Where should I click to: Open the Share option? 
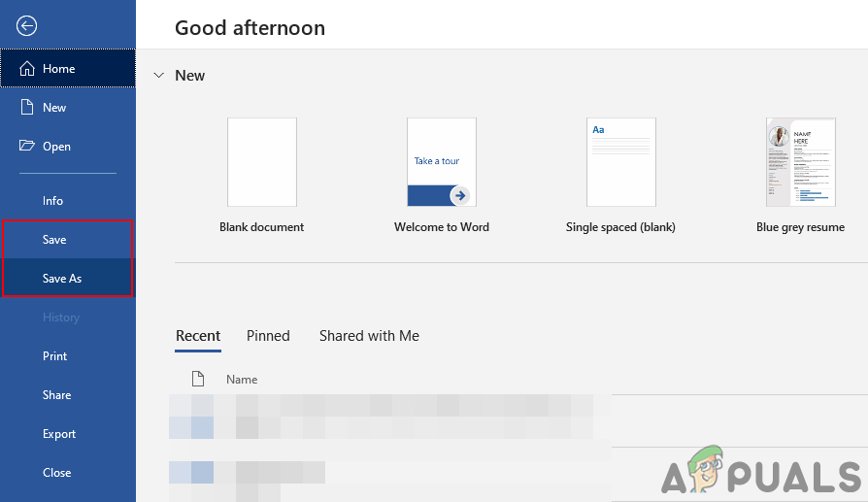pyautogui.click(x=57, y=395)
